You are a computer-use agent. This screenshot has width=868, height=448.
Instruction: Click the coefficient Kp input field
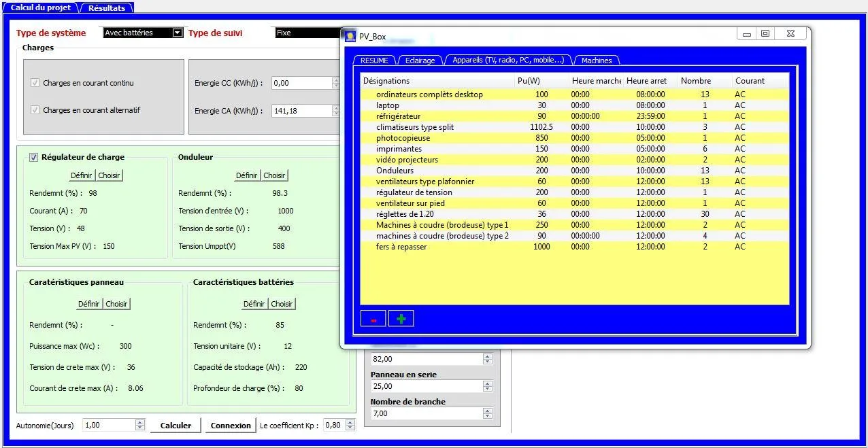tap(335, 425)
